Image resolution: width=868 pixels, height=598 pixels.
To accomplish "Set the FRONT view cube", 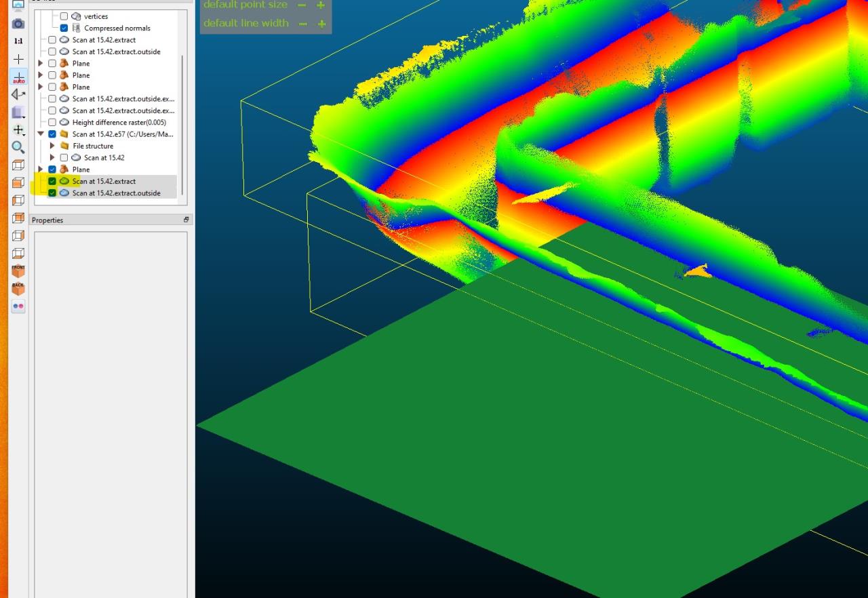I will 18,271.
